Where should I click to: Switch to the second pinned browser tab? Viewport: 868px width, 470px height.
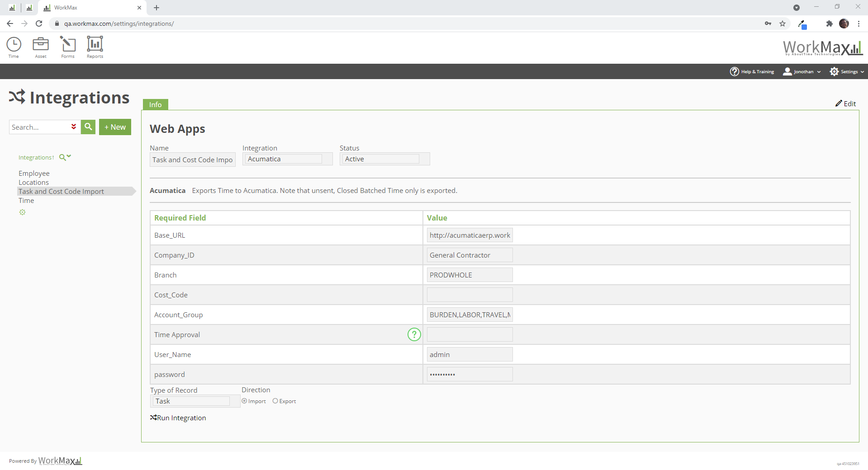[29, 8]
